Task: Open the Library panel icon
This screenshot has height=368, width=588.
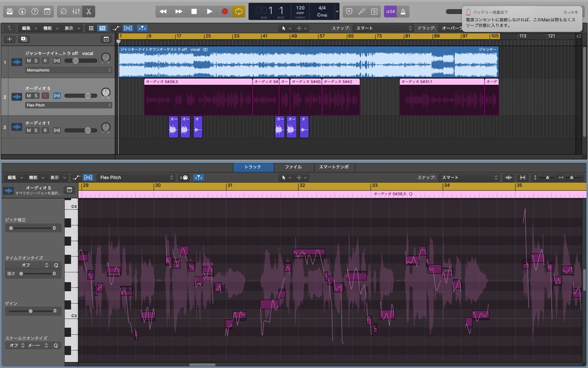Action: (x=10, y=11)
